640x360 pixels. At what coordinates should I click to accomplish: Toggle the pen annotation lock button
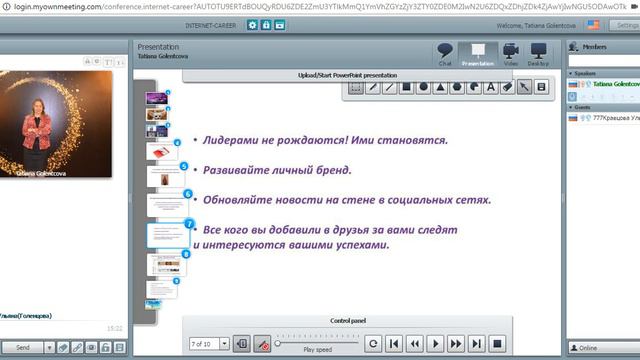tap(262, 344)
